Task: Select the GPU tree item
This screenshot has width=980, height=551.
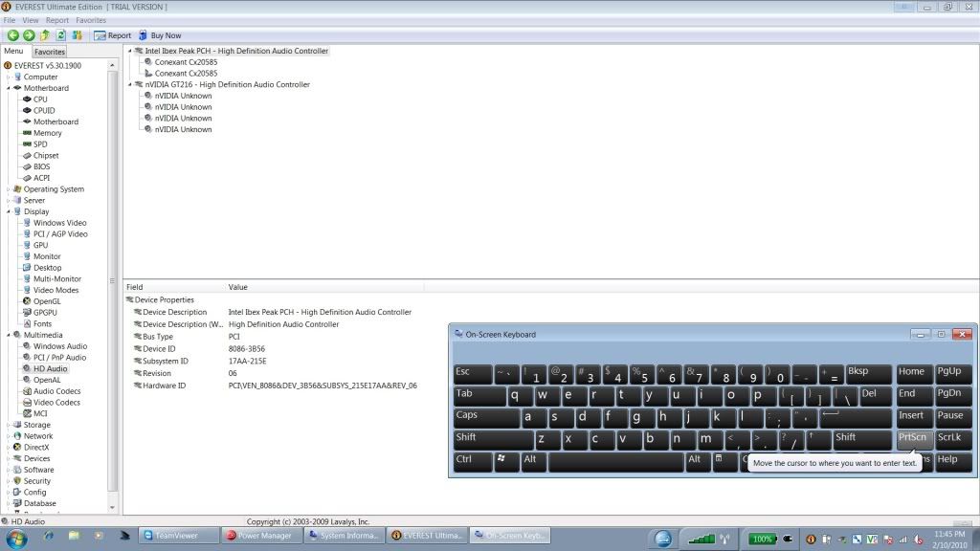Action: click(40, 246)
